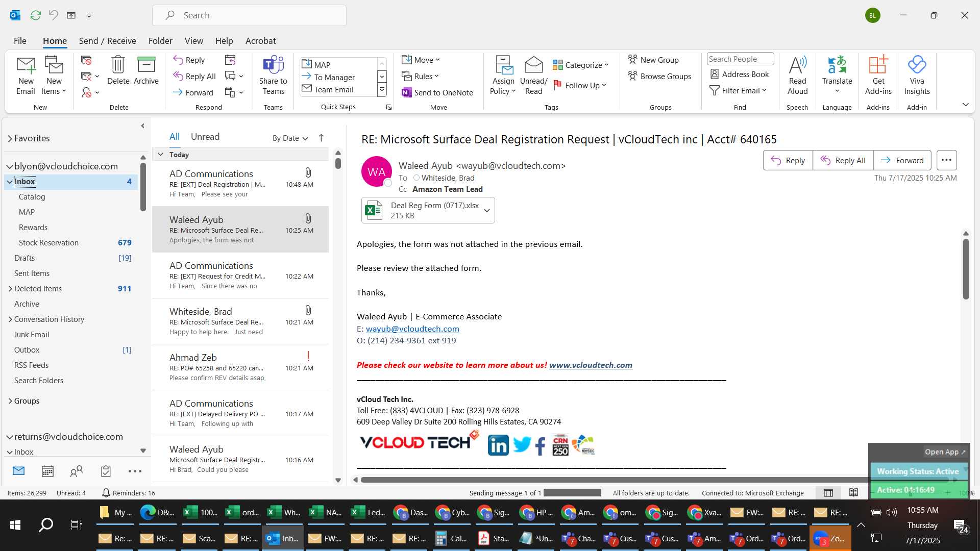Open the View tab
The image size is (980, 551).
pos(193,41)
